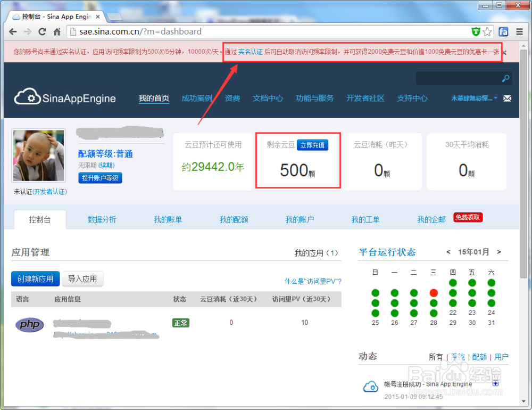Filter news by 用户
Screen dimensions: 532x410
click(x=501, y=357)
